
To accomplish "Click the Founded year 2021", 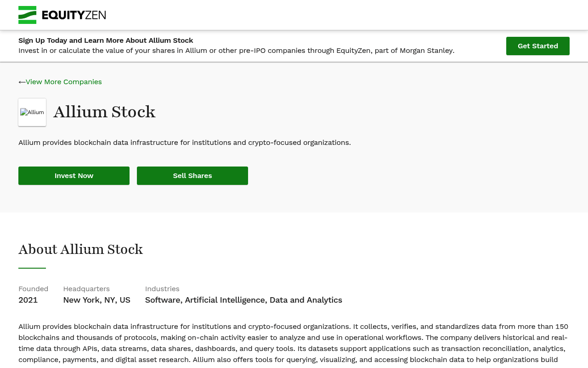I will pyautogui.click(x=28, y=300).
